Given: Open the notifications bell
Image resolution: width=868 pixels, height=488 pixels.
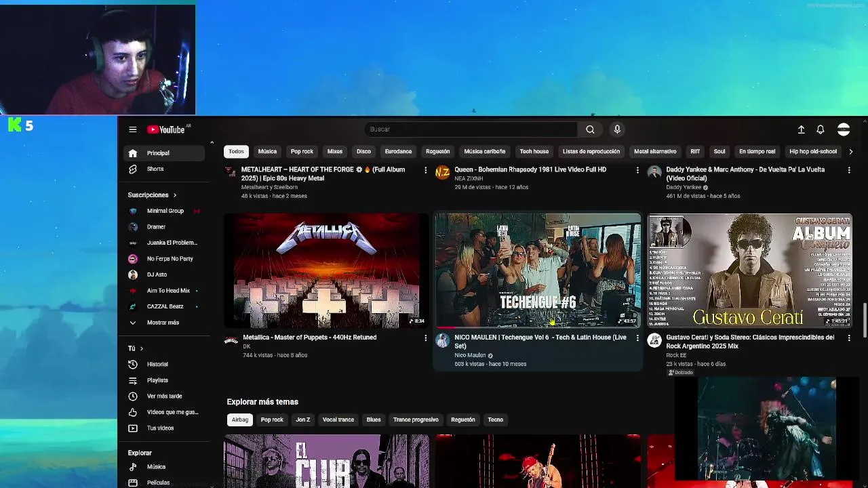Looking at the screenshot, I should coord(821,129).
